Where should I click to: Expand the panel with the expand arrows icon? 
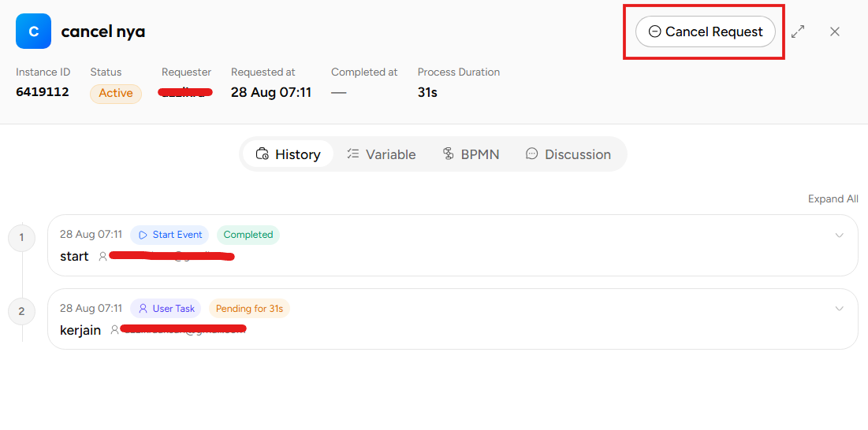(x=798, y=32)
